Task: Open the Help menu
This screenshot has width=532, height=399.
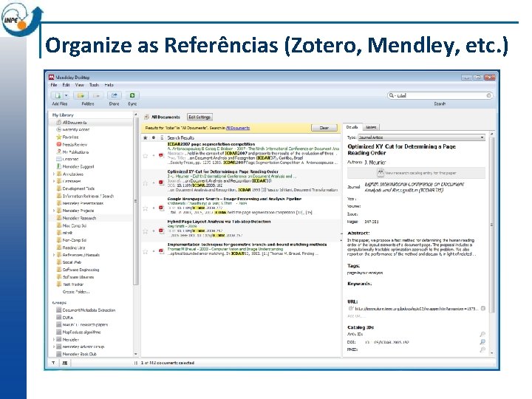Action: tap(109, 85)
